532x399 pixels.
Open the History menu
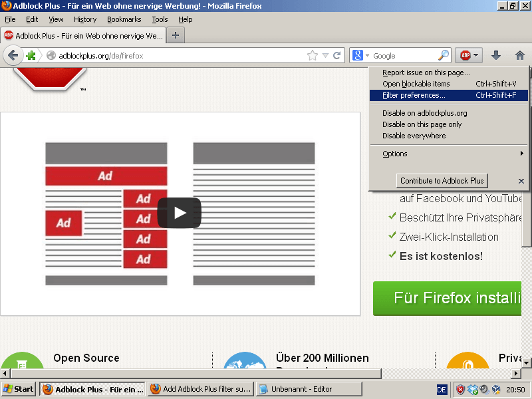click(x=85, y=19)
